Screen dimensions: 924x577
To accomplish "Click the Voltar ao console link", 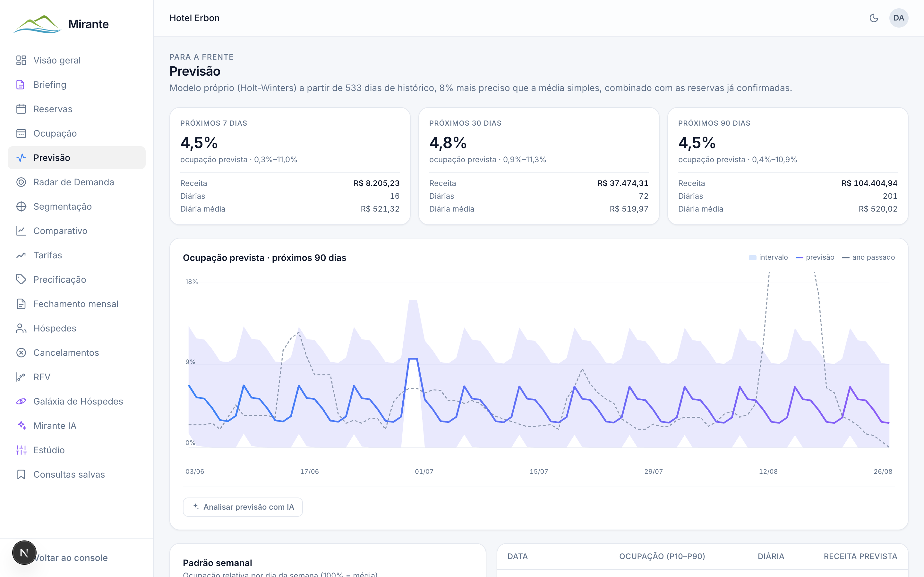I will pos(71,558).
